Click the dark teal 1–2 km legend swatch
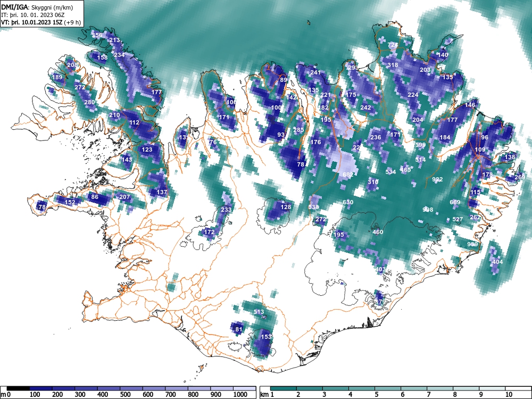The width and height of the screenshot is (532, 399). click(x=284, y=388)
